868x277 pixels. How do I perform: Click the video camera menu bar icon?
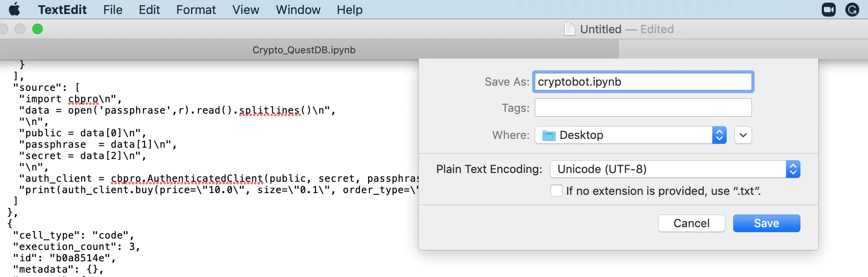(x=828, y=10)
